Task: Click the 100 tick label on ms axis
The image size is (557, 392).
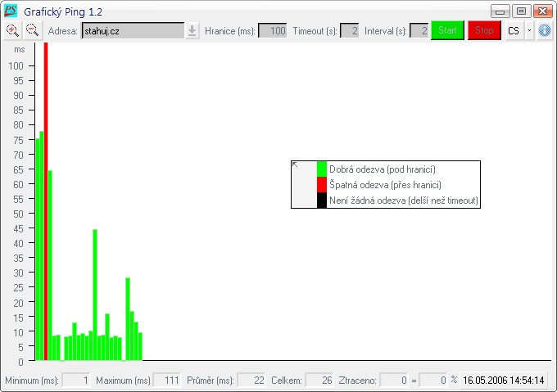Action: pos(16,66)
